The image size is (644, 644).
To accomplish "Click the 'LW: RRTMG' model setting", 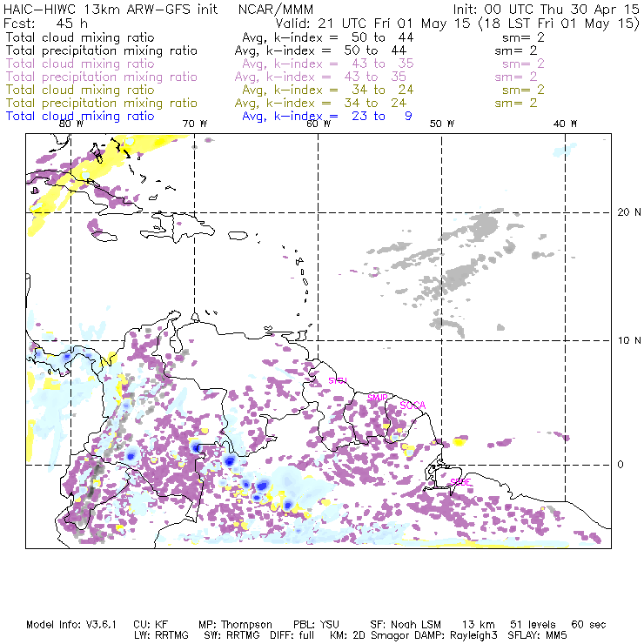I will coord(161,635).
